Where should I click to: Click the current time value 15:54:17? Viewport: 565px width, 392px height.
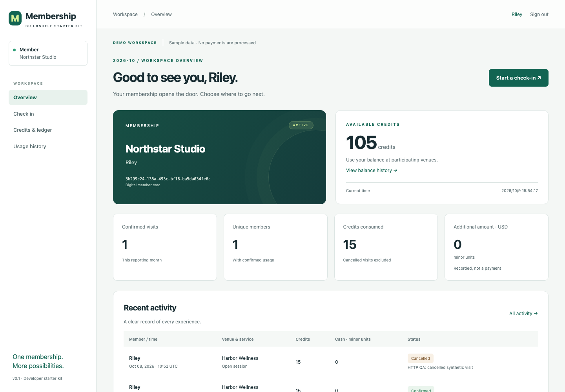pos(519,191)
